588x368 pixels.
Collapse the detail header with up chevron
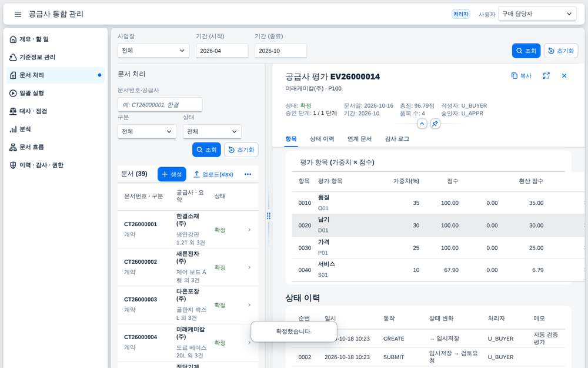422,124
